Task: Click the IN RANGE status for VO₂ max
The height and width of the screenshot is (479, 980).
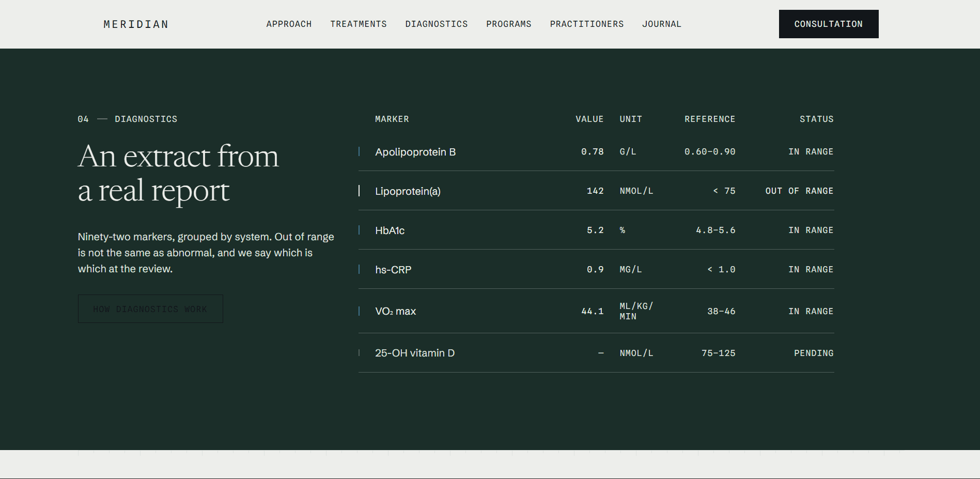Action: (x=811, y=312)
